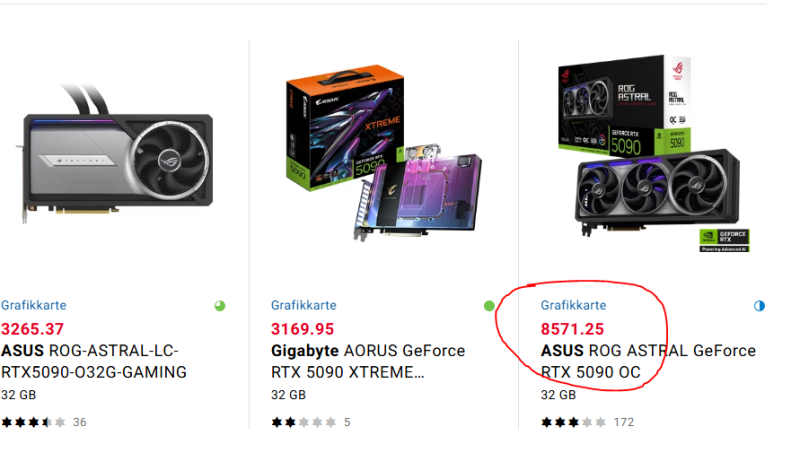This screenshot has width=800, height=453.
Task: Open the ASUS ROG ASTRAL GeForce RTX 5090 OC title
Action: tap(648, 361)
